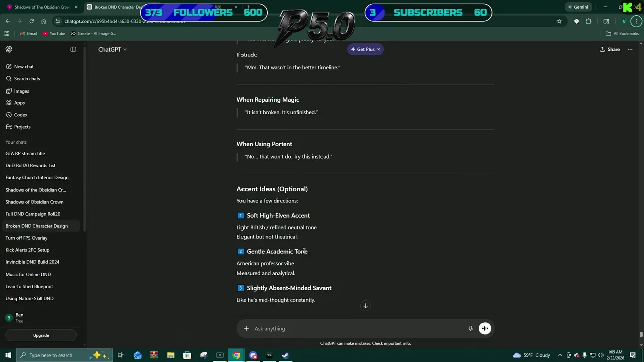Click the Upgrade button
The width and height of the screenshot is (644, 362).
pos(41,335)
